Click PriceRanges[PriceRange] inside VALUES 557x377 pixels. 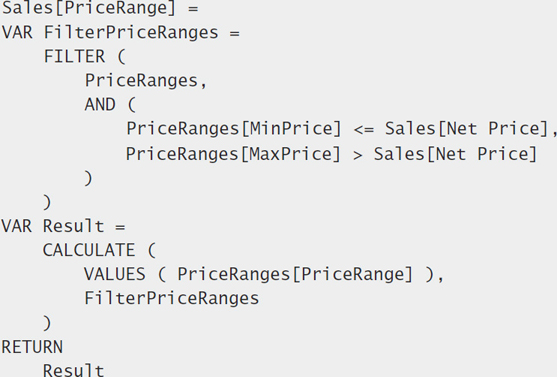(x=295, y=275)
